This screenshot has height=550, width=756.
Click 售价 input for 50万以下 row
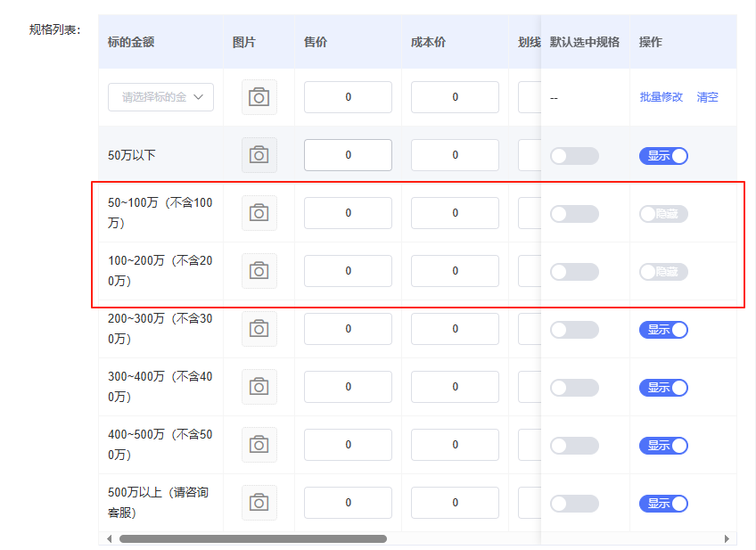[348, 155]
